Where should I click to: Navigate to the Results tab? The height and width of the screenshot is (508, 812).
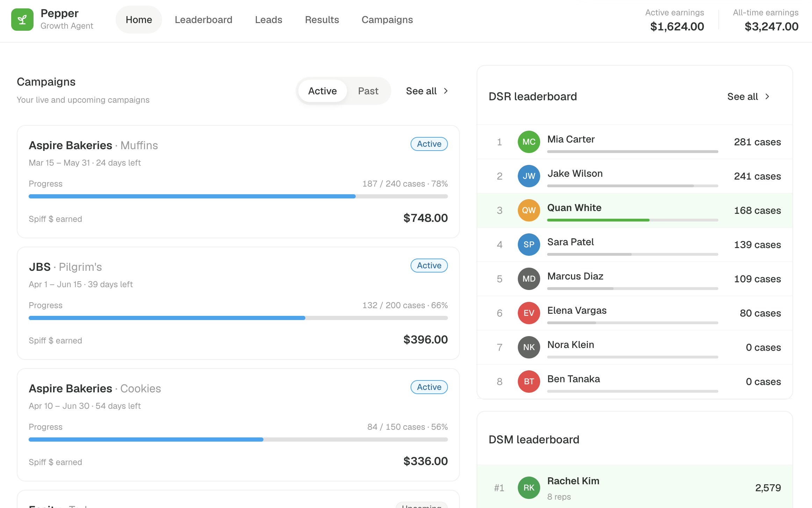click(x=322, y=20)
